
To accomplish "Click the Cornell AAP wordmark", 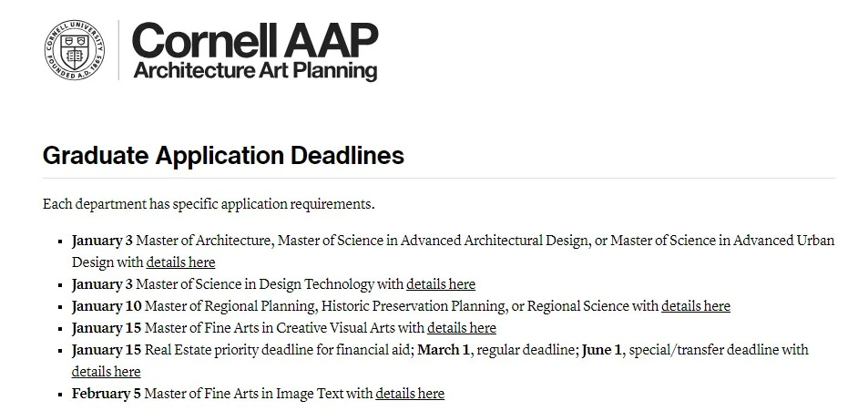I will pos(254,39).
